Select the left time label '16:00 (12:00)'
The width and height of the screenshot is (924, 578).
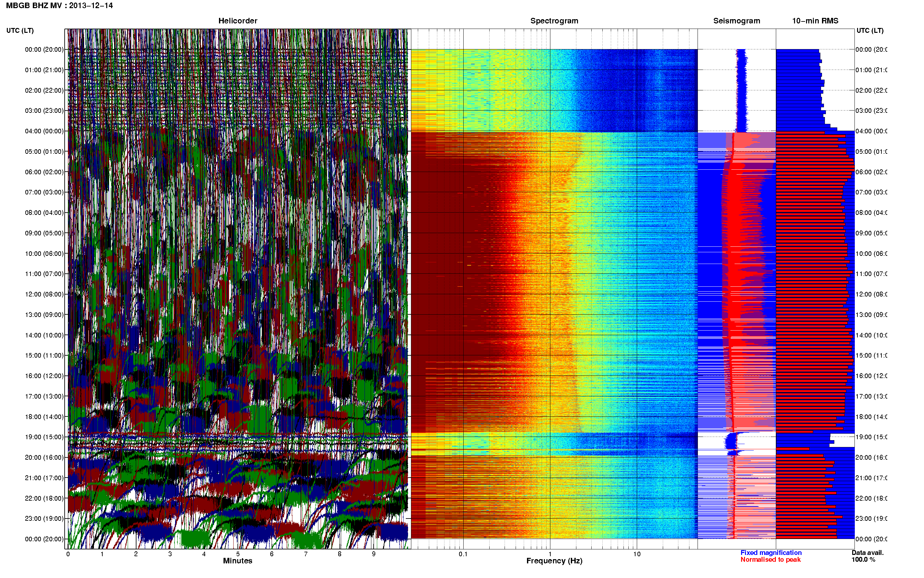click(44, 376)
